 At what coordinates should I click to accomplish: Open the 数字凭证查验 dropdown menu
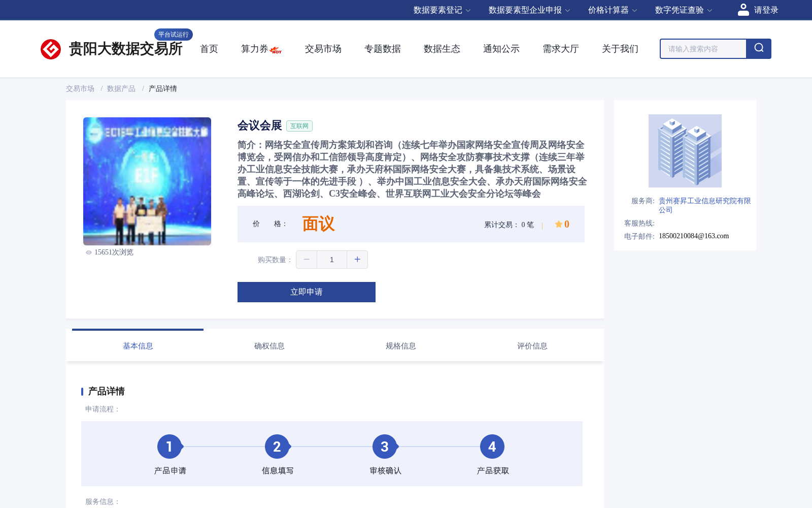click(x=684, y=10)
